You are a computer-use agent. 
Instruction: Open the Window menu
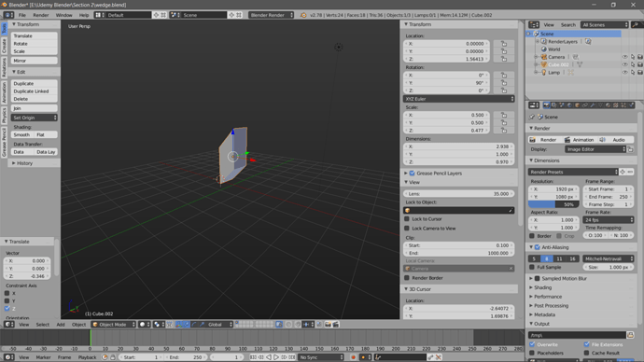(x=63, y=15)
